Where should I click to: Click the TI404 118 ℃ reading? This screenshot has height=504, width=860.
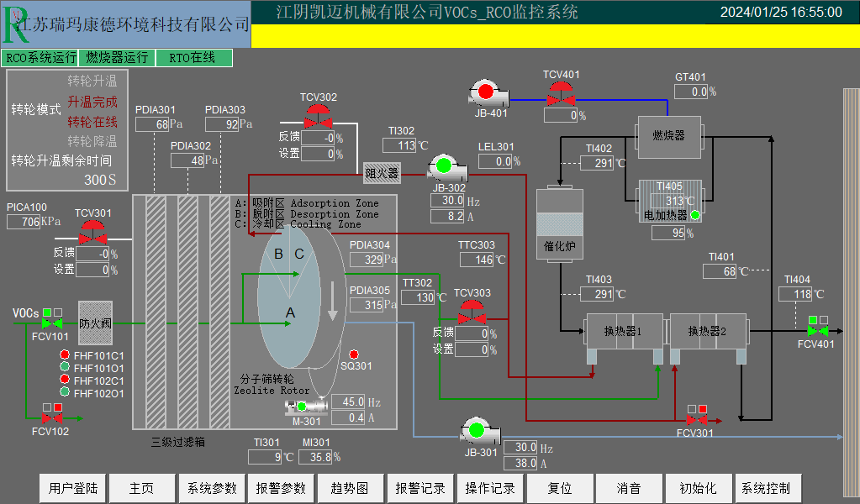click(x=795, y=294)
